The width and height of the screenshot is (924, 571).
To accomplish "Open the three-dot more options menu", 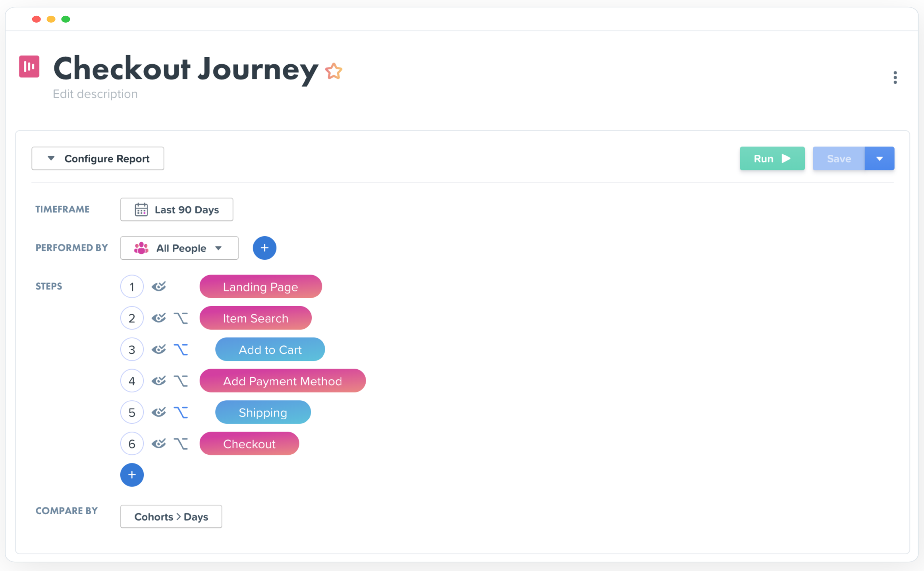I will (x=895, y=77).
